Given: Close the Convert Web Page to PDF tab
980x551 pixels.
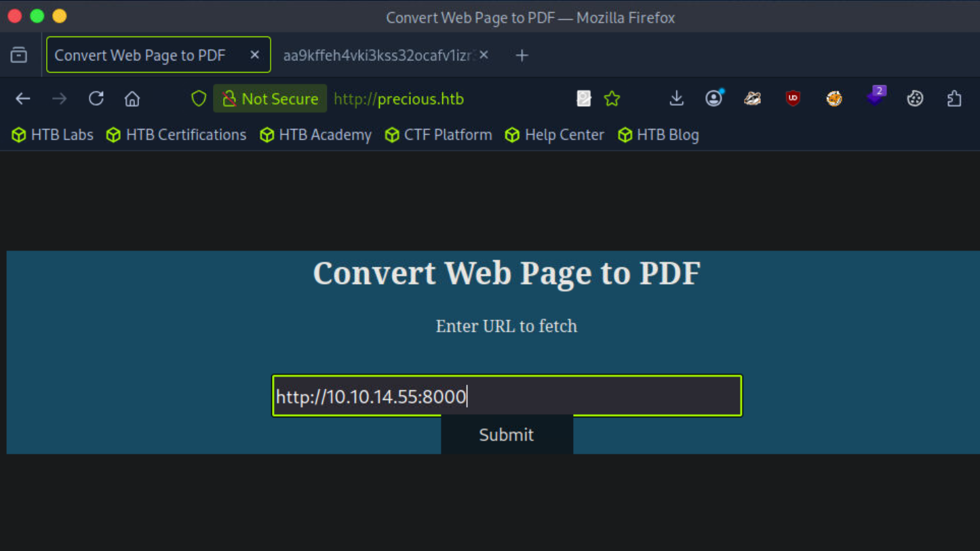Looking at the screenshot, I should (255, 55).
